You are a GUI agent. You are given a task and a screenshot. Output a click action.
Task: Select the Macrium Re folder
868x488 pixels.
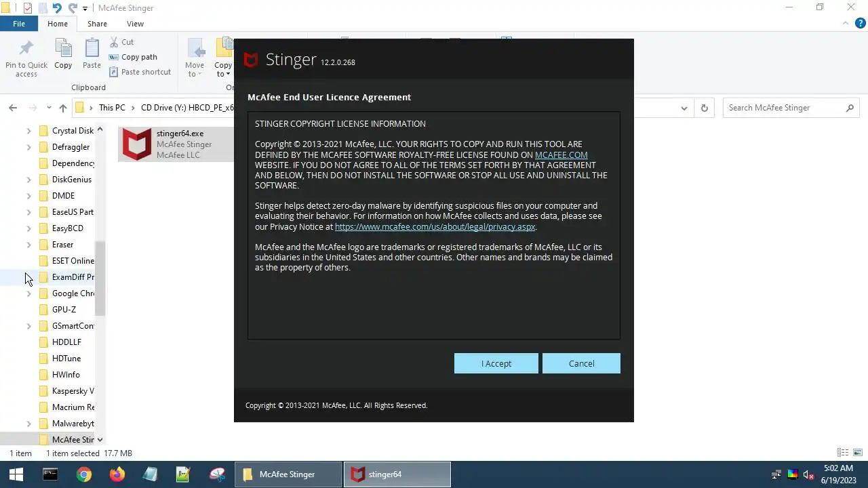(66, 407)
